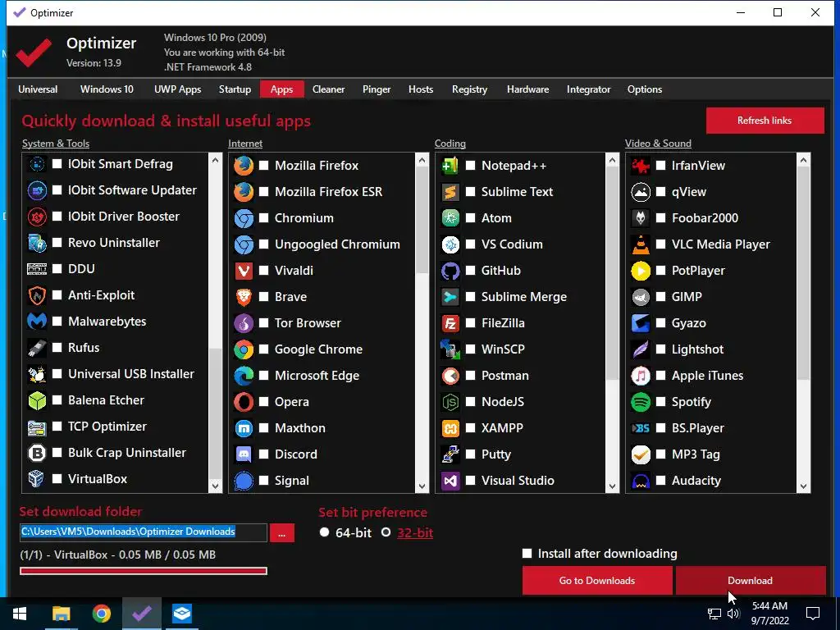Viewport: 840px width, 630px height.
Task: Check the DDU checkbox
Action: [57, 269]
